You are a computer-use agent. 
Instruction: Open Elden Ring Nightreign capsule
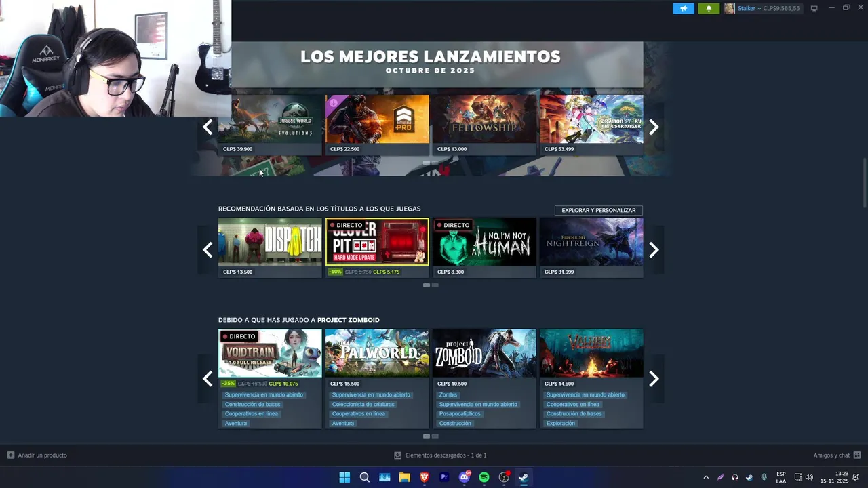[x=591, y=248]
